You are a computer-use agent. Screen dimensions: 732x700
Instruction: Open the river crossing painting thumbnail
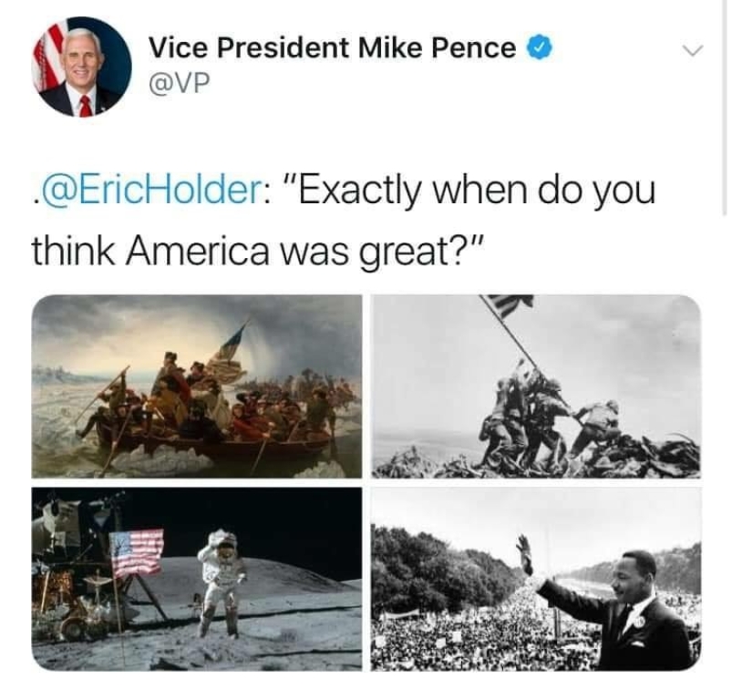pos(197,386)
